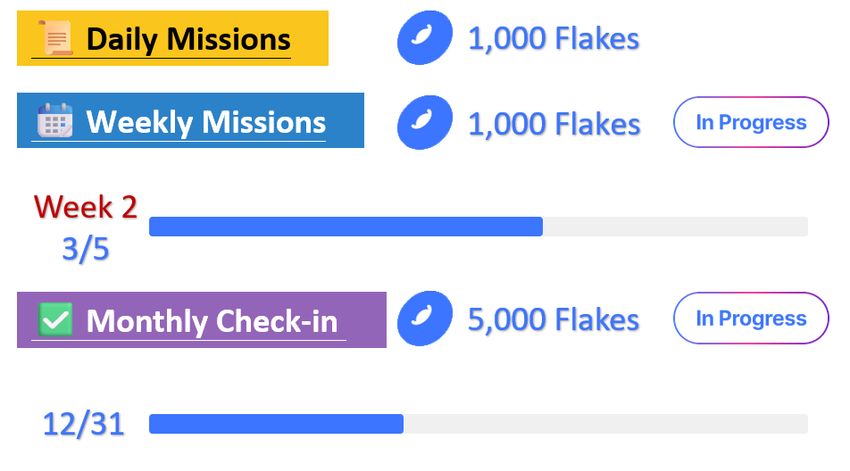
Task: Click the flake coin icon in Weekly Missions row
Action: pos(422,123)
